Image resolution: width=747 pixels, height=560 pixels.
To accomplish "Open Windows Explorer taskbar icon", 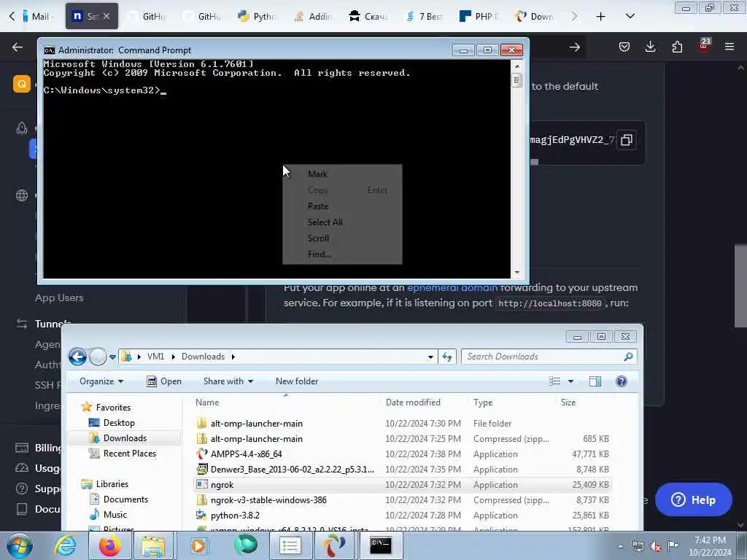I will point(152,545).
